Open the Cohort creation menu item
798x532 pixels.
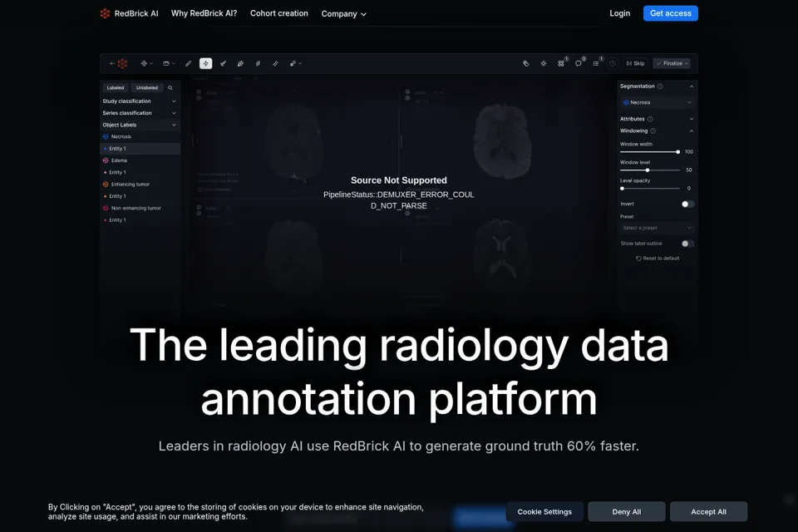click(x=279, y=13)
